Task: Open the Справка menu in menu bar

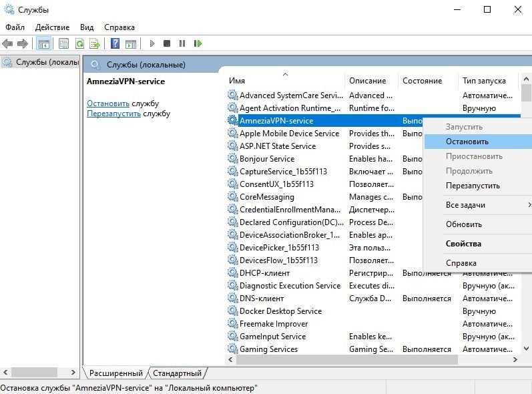Action: pyautogui.click(x=119, y=27)
